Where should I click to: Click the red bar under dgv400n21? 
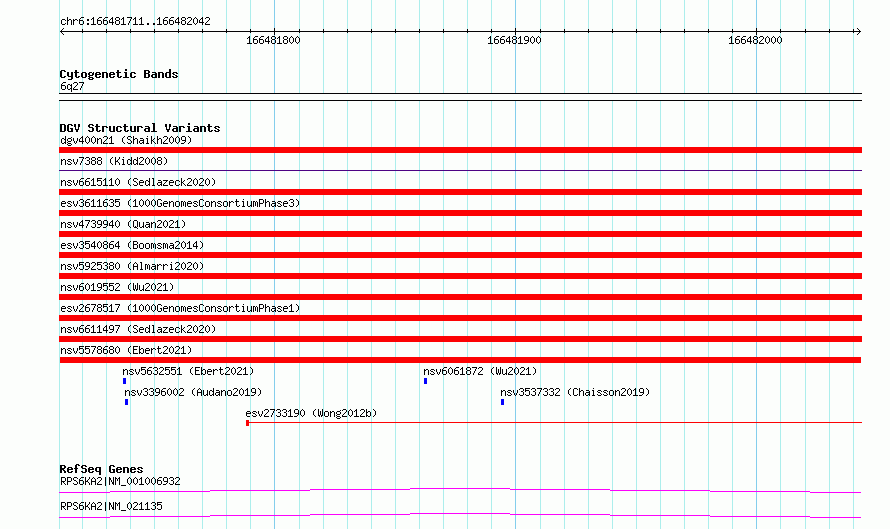coord(460,150)
